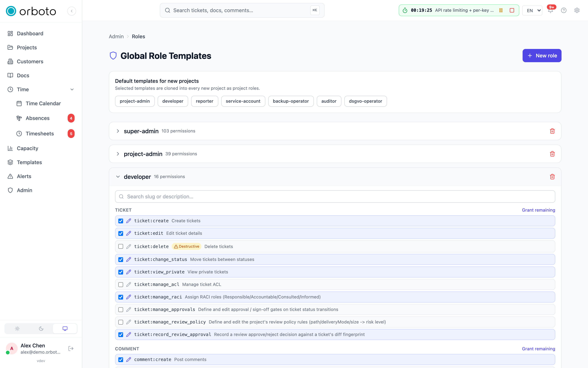Screen dimensions: 588x368
Task: Delete the super-admin role
Action: pyautogui.click(x=552, y=131)
